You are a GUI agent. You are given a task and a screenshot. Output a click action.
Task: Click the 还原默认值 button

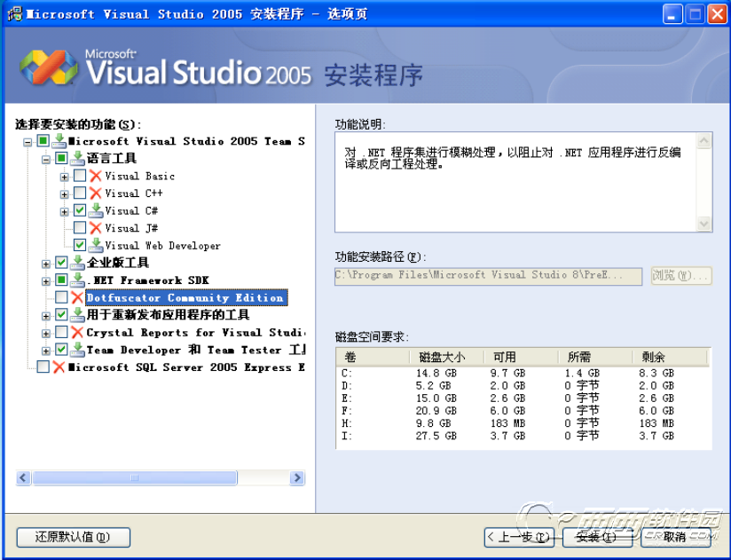[x=73, y=537]
